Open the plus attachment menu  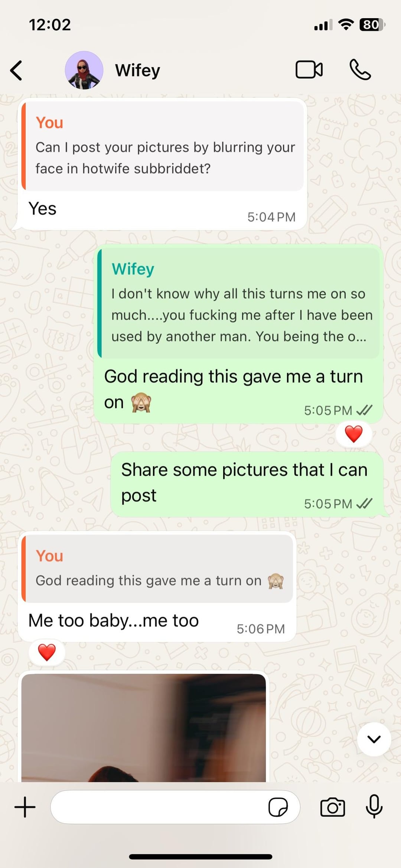25,807
